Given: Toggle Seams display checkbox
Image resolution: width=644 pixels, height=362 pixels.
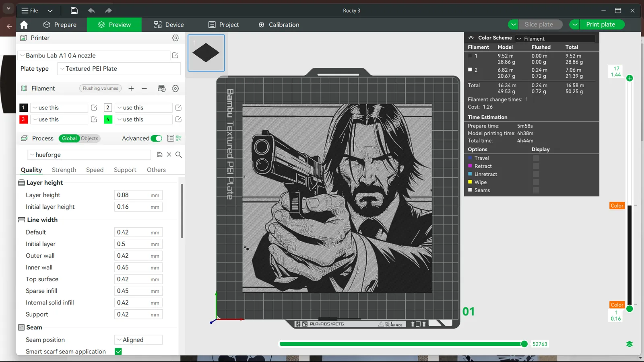Looking at the screenshot, I should point(536,190).
